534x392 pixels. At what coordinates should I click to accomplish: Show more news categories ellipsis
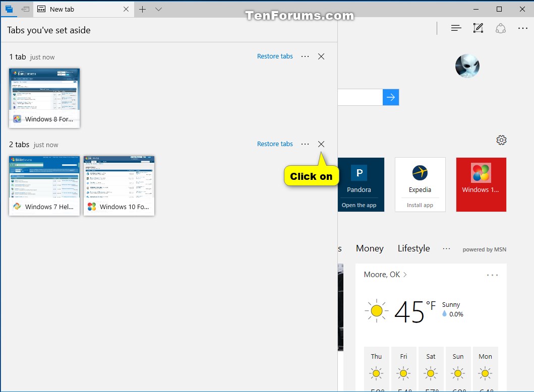[446, 249]
